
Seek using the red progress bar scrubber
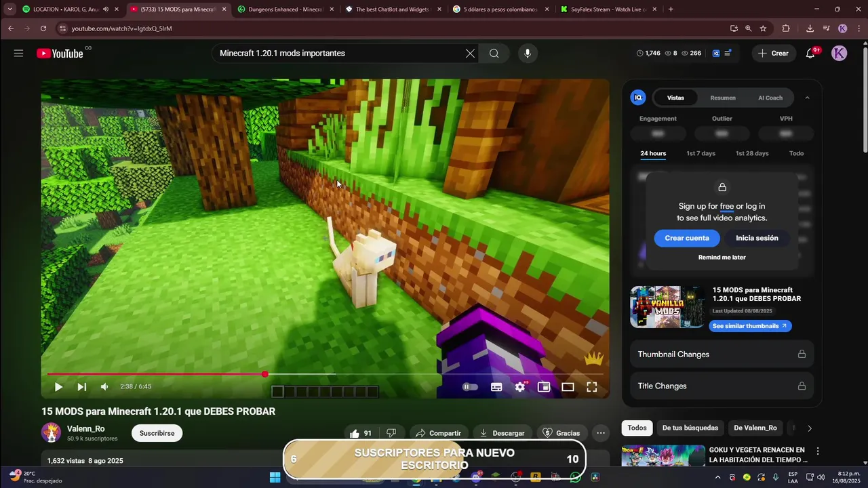click(264, 374)
